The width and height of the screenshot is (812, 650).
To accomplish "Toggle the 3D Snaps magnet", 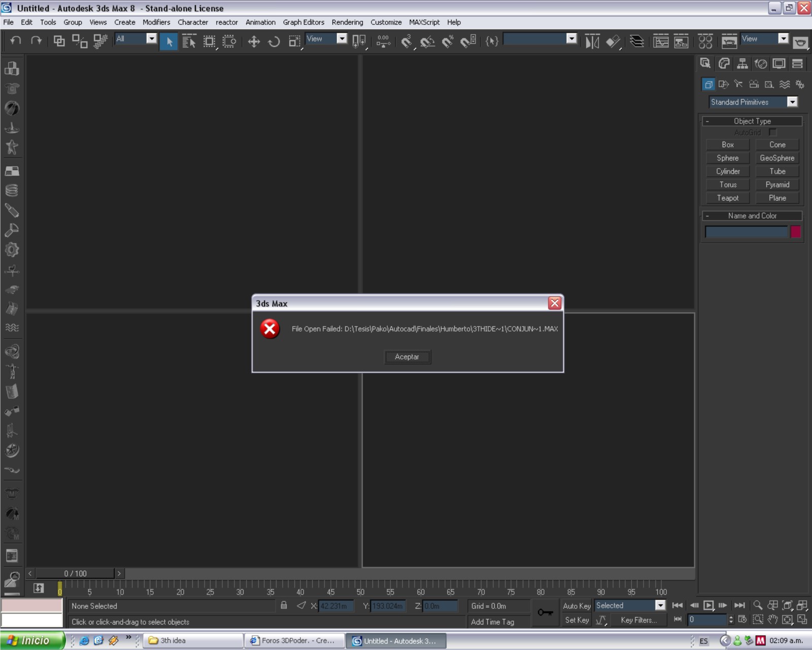I will [x=407, y=41].
